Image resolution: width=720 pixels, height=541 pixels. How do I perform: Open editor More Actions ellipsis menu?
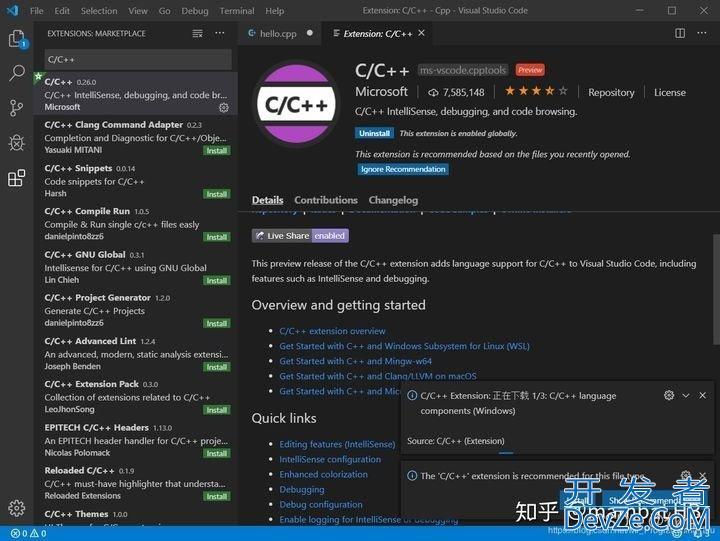[x=702, y=33]
